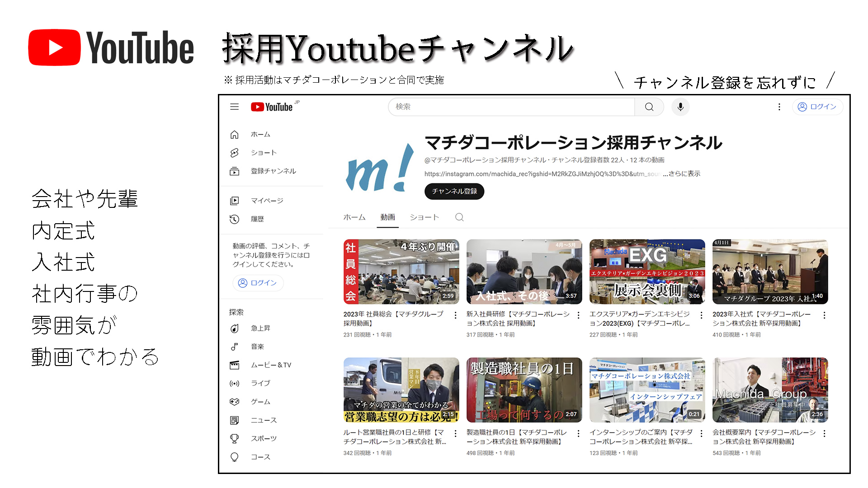Click the handle @マチダコーポレーション採用チャンネル
The height and width of the screenshot is (488, 868).
point(485,160)
